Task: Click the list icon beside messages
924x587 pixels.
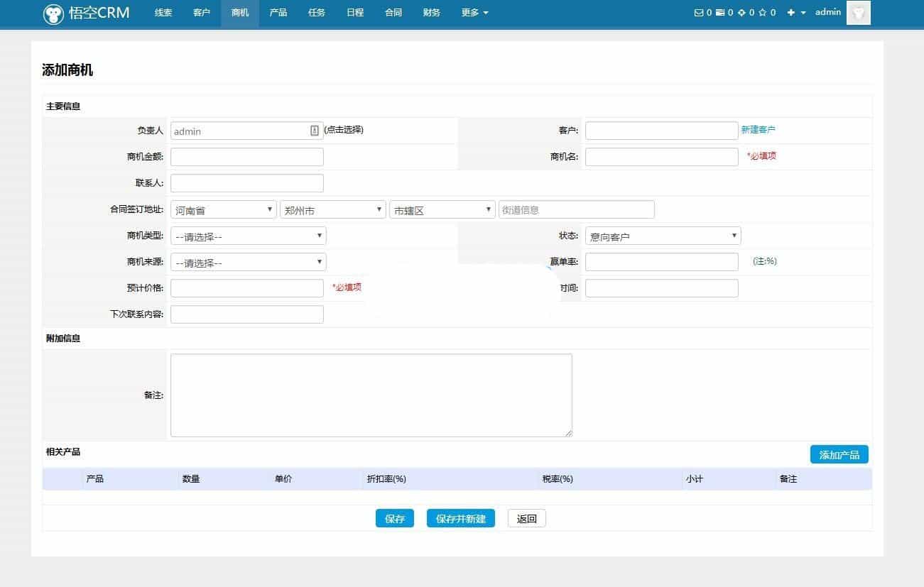Action: pos(720,13)
